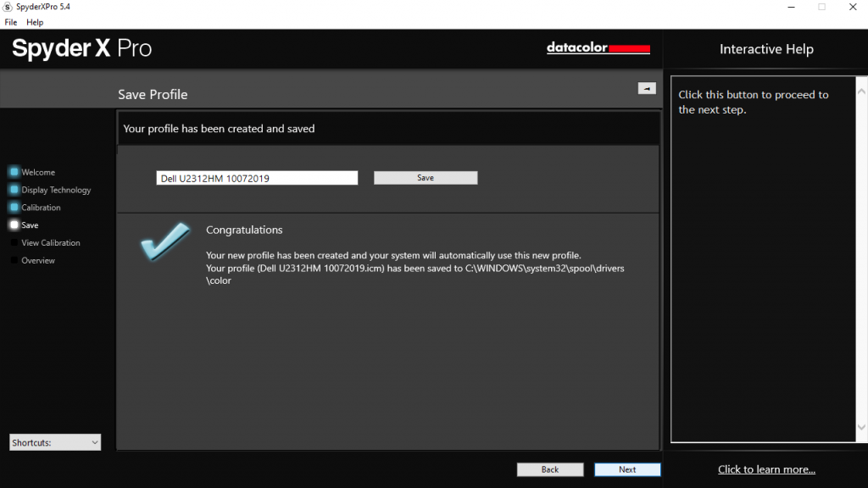The width and height of the screenshot is (868, 488).
Task: Click the datacolor logo
Action: (x=598, y=48)
